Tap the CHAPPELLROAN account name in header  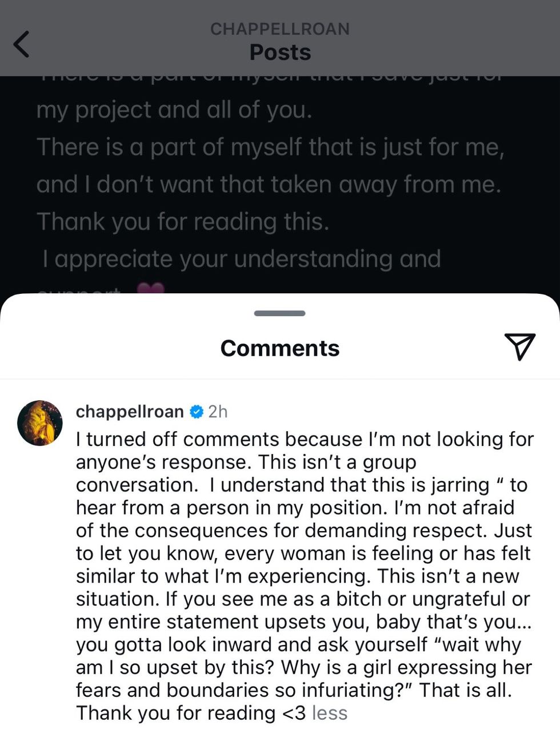point(280,29)
